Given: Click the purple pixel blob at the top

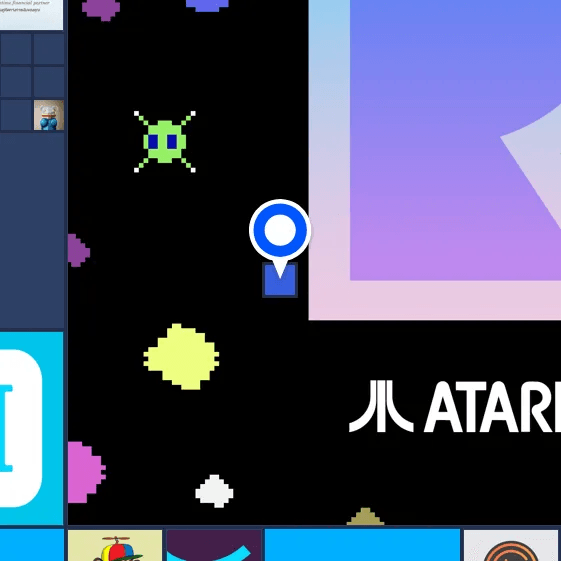Looking at the screenshot, I should (101, 9).
